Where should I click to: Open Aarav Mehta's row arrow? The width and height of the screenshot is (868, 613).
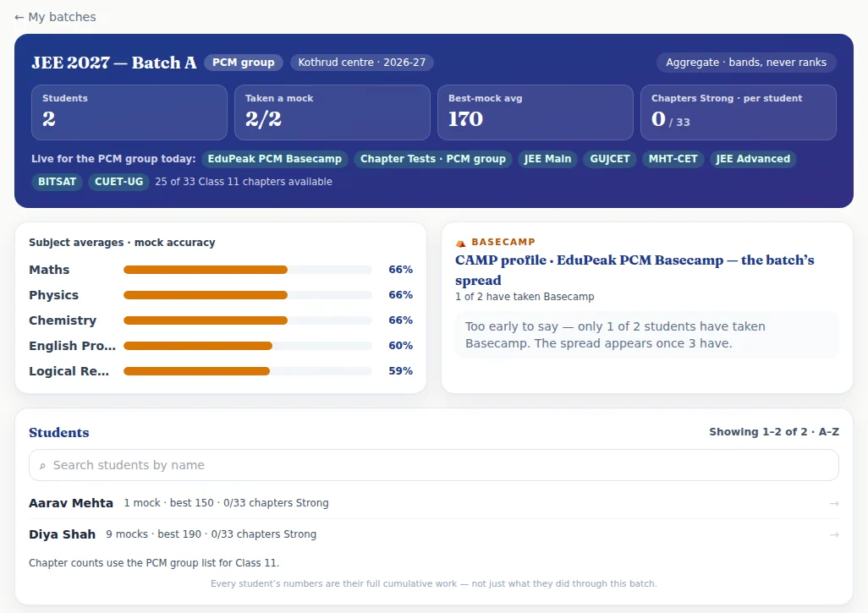(834, 503)
